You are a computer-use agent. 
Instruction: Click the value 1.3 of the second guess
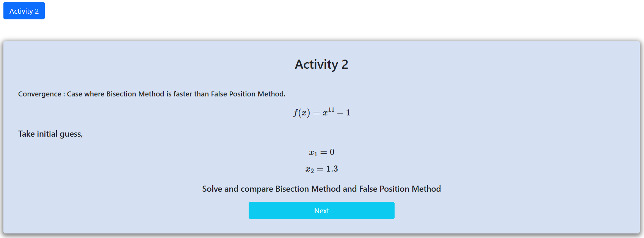point(332,169)
